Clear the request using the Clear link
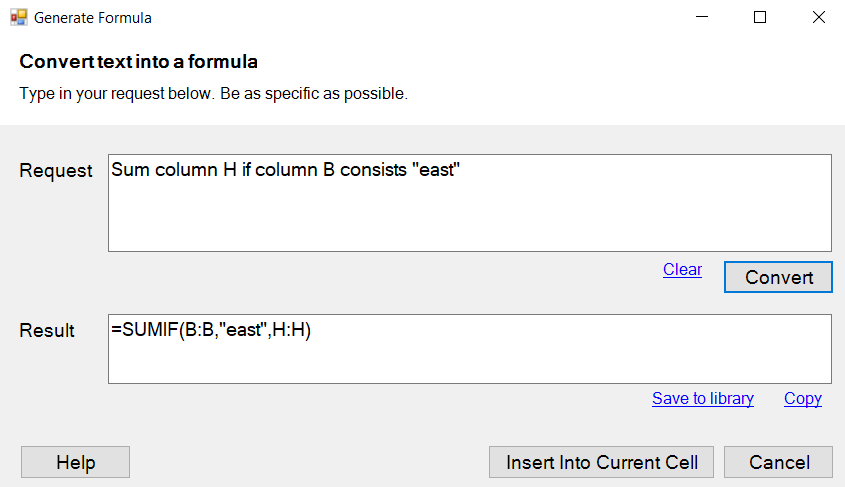Image resolution: width=845 pixels, height=487 pixels. coord(682,269)
